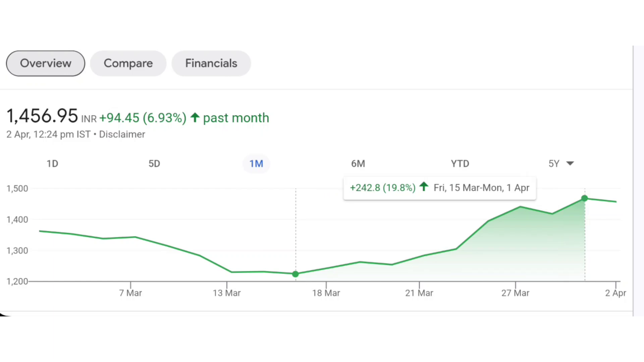Select the 5D time range
This screenshot has width=644, height=362.
[x=154, y=164]
